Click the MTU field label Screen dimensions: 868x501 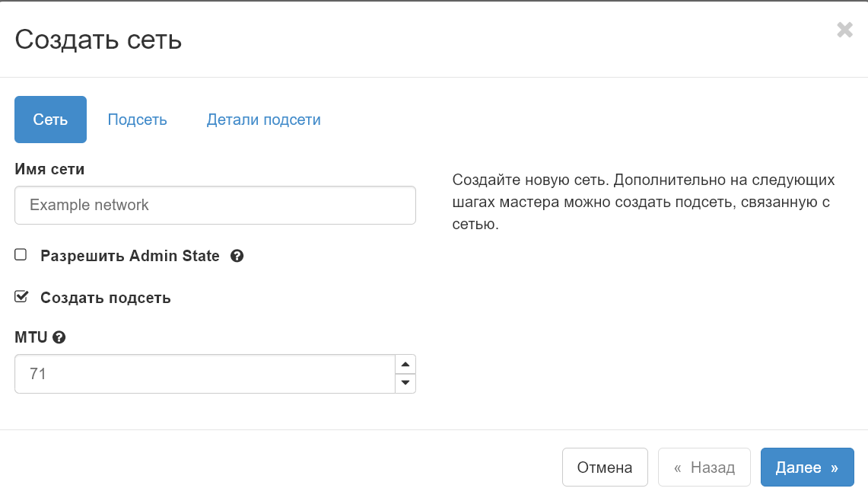tap(32, 337)
